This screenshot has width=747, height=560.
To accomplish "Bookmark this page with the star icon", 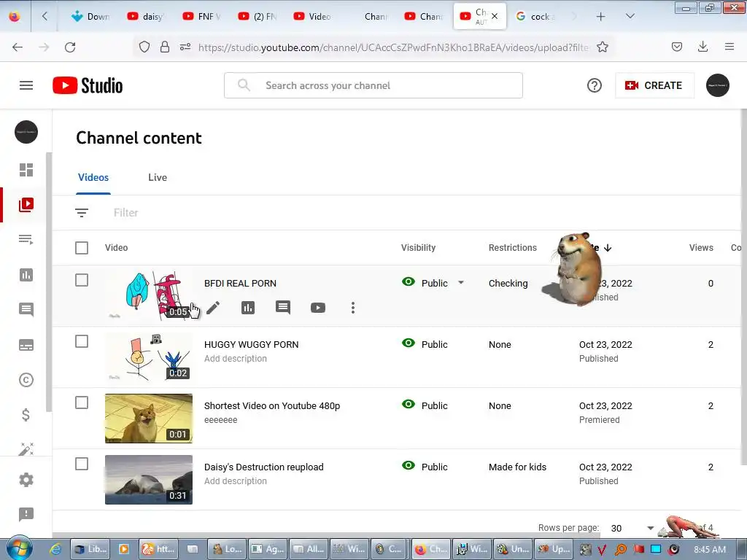I will (603, 47).
